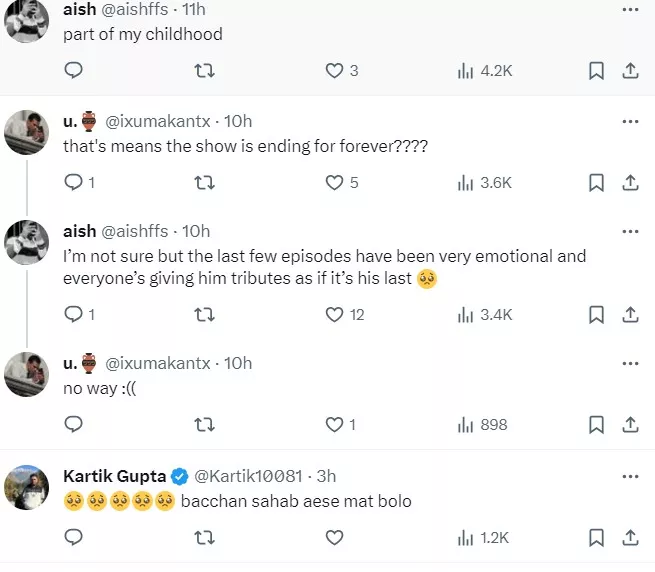Screen dimensions: 655x572
Task: Open more menu on "no way :((" tweet
Action: [630, 363]
